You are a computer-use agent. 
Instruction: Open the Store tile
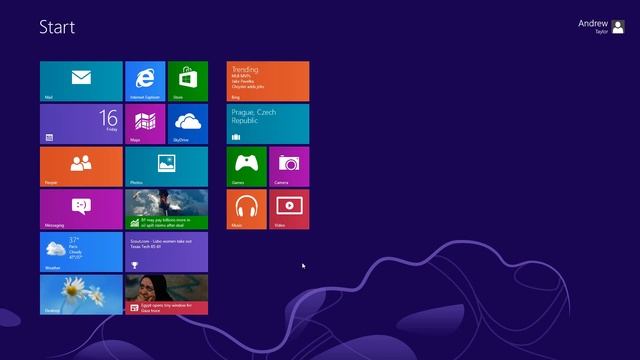(x=188, y=81)
